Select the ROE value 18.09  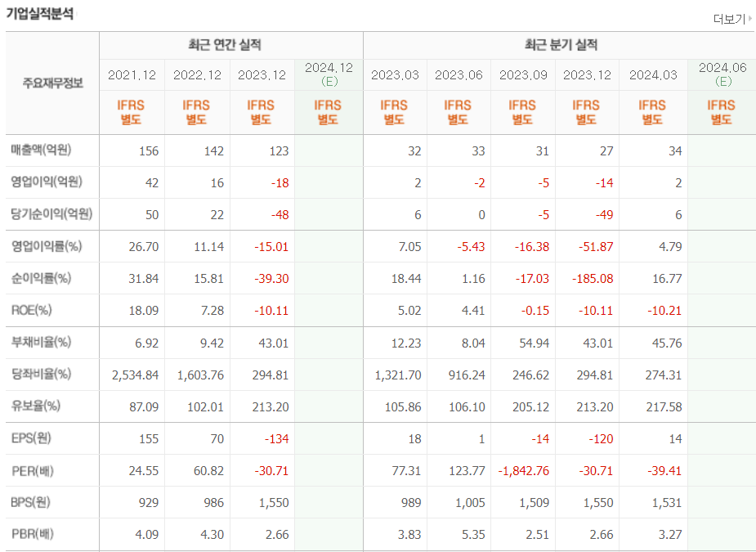coord(144,310)
